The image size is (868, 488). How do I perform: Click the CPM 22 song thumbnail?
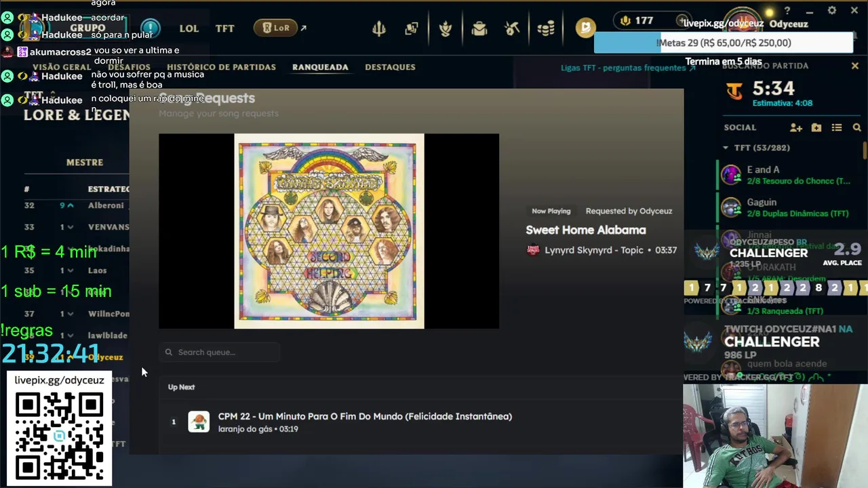pyautogui.click(x=199, y=422)
